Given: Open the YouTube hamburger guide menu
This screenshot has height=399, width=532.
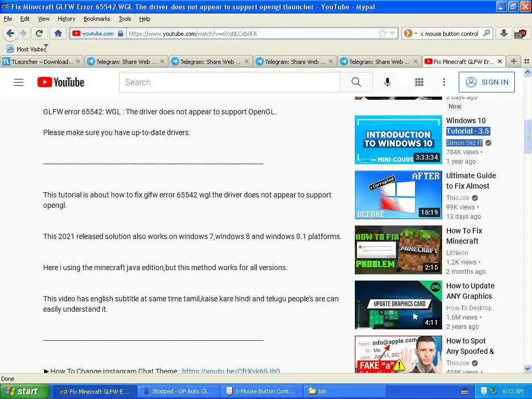Looking at the screenshot, I should tap(19, 82).
